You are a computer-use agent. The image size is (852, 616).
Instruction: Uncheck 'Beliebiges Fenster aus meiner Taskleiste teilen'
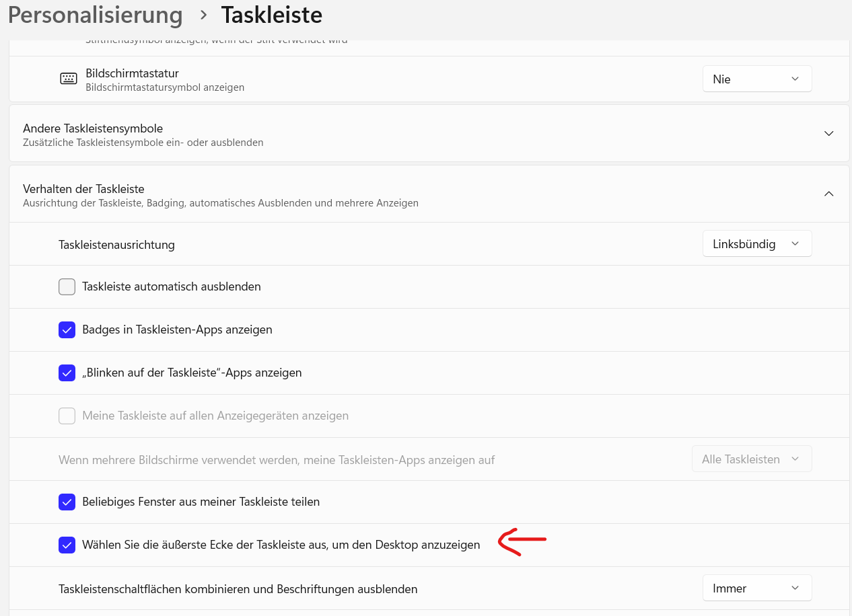[x=67, y=502]
